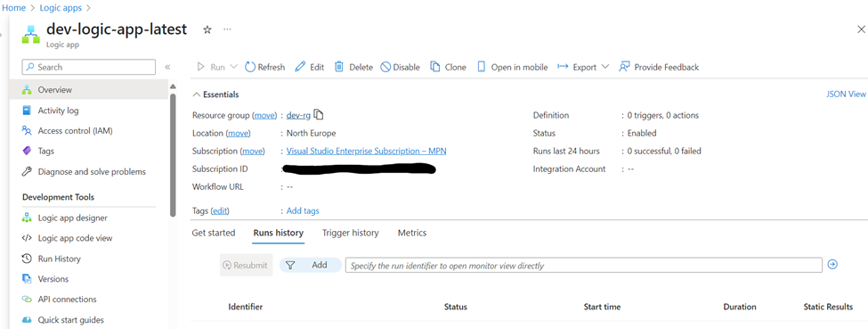Expand the Export dropdown chevron
The height and width of the screenshot is (329, 868).
coord(604,67)
